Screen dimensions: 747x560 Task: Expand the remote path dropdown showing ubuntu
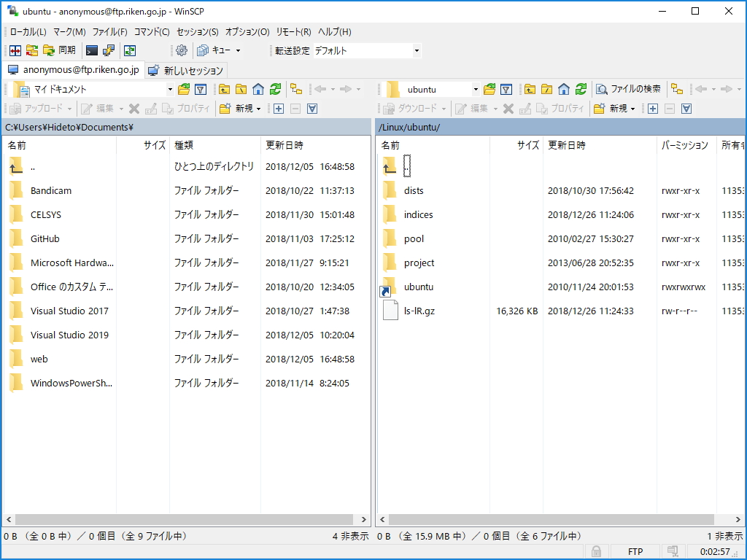tap(476, 88)
